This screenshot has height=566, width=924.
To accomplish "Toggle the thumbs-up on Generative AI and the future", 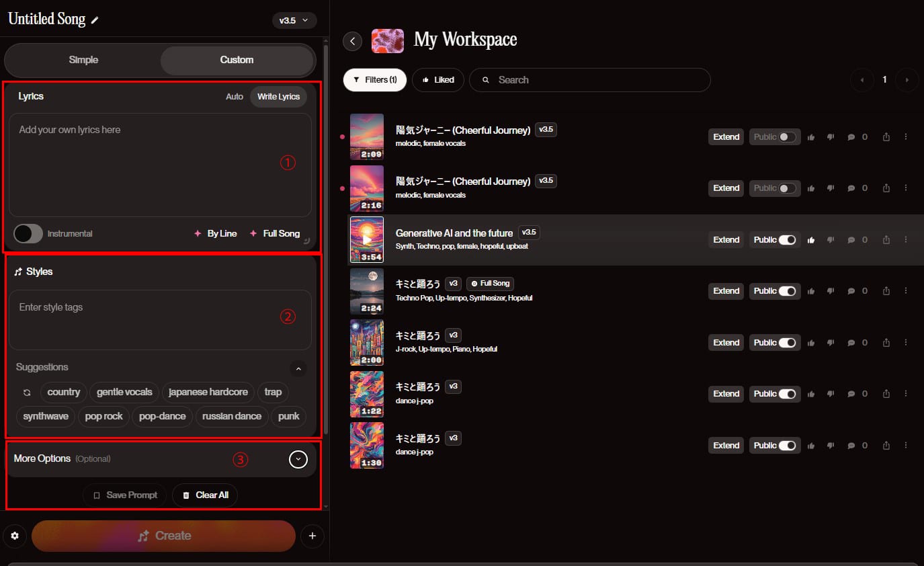I will tap(811, 240).
